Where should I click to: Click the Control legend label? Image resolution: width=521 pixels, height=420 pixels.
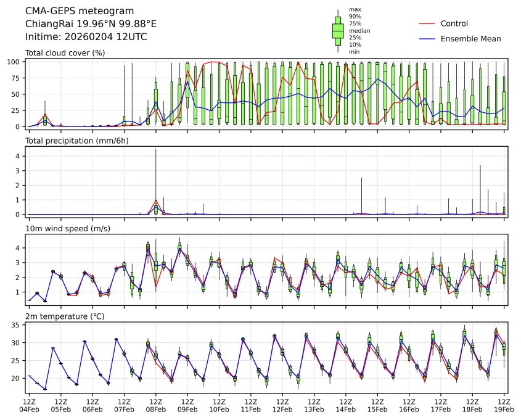click(454, 23)
